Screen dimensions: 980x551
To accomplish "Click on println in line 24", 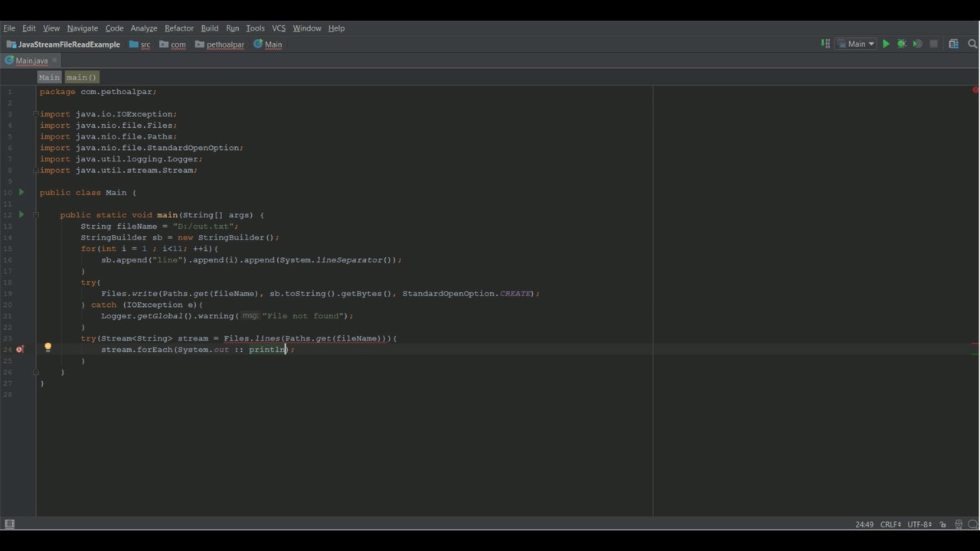I will coord(268,350).
